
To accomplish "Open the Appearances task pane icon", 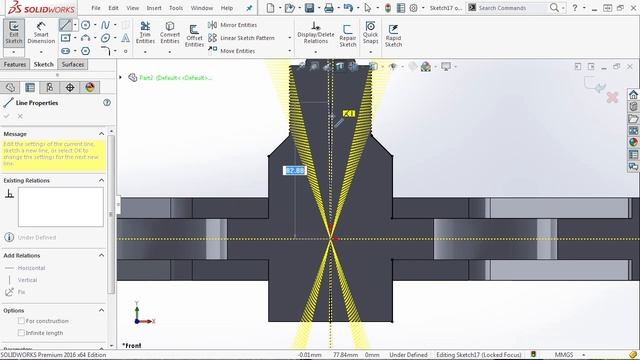I will [x=633, y=142].
